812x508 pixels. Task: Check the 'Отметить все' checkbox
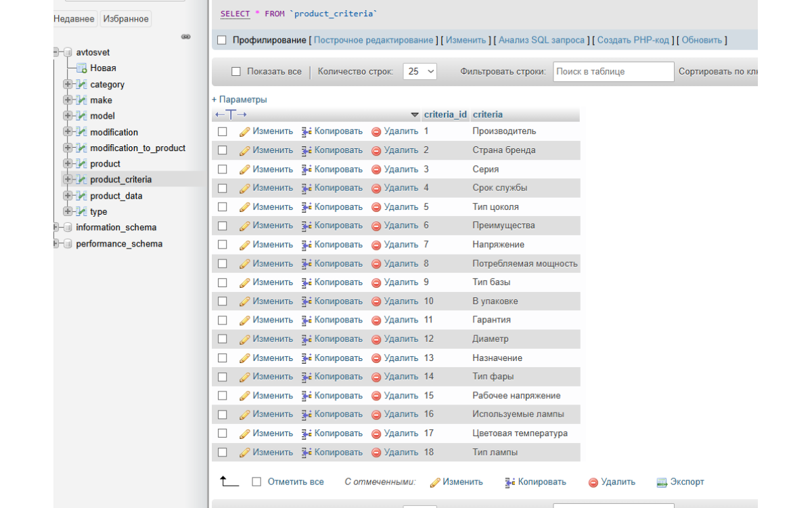[x=256, y=482]
